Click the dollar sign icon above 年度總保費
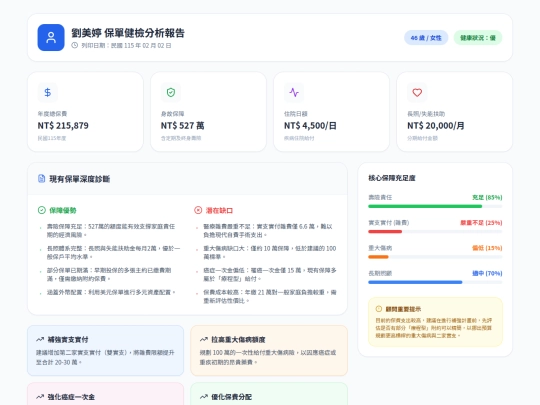 click(x=48, y=92)
